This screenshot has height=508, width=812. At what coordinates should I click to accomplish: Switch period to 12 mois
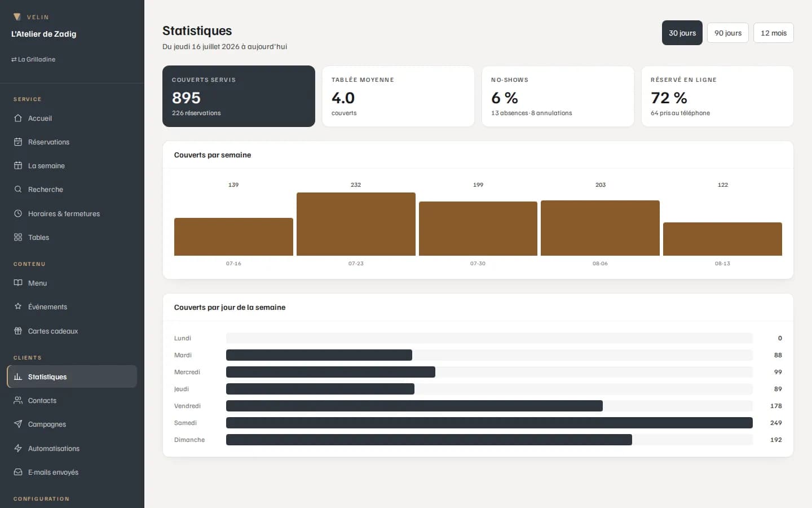[x=774, y=33]
